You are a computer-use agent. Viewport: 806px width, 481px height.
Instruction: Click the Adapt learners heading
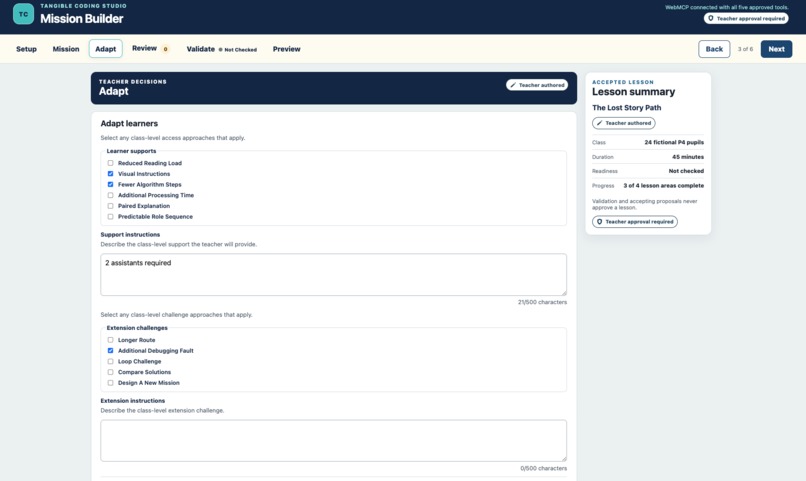point(129,123)
